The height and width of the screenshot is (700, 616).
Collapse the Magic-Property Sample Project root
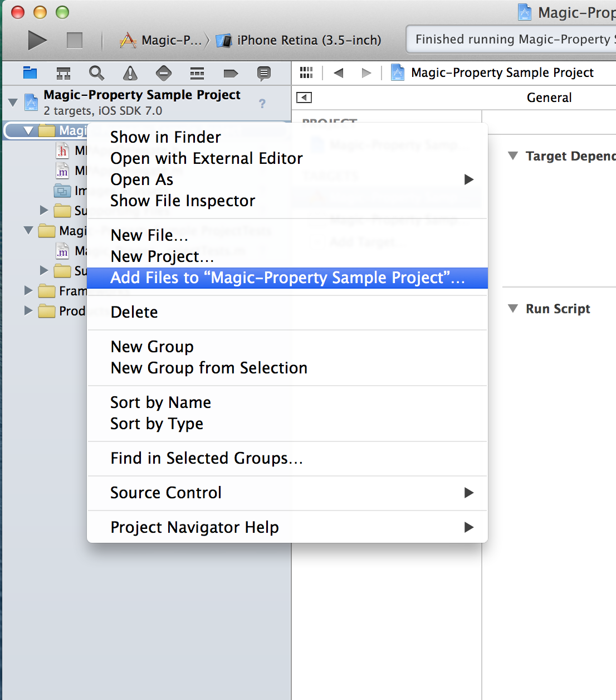pos(13,103)
